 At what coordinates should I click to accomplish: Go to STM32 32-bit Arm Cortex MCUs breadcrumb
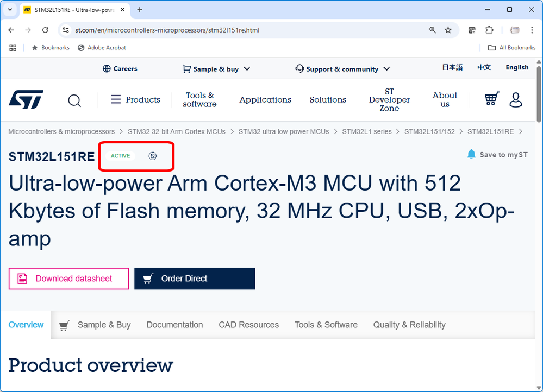pyautogui.click(x=177, y=132)
